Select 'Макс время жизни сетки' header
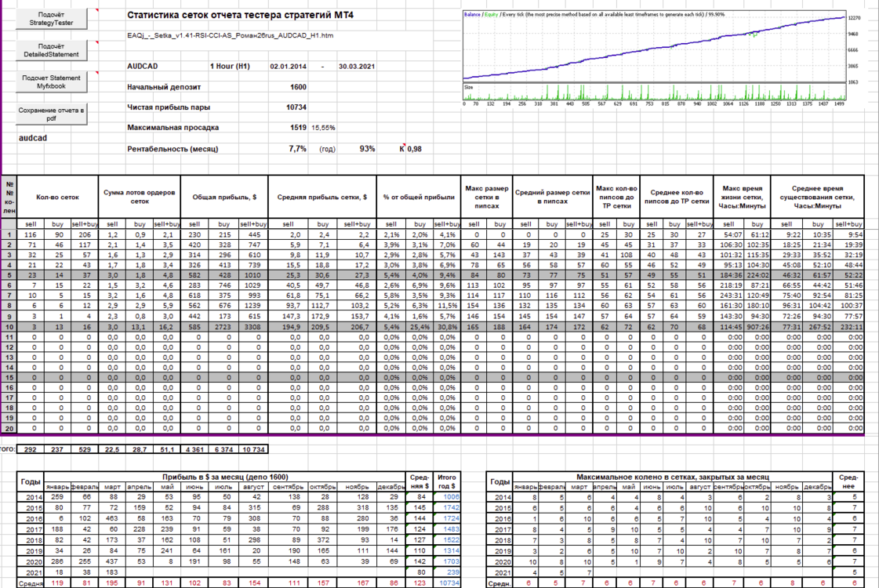Screen dimensions: 879x588 tap(743, 197)
